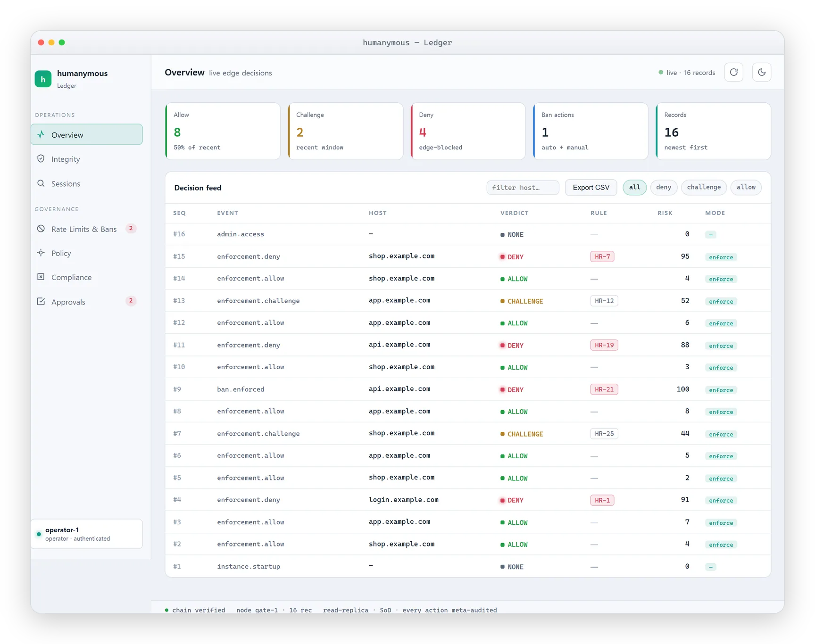Click the HR-21 rule tag
The image size is (815, 644).
604,389
